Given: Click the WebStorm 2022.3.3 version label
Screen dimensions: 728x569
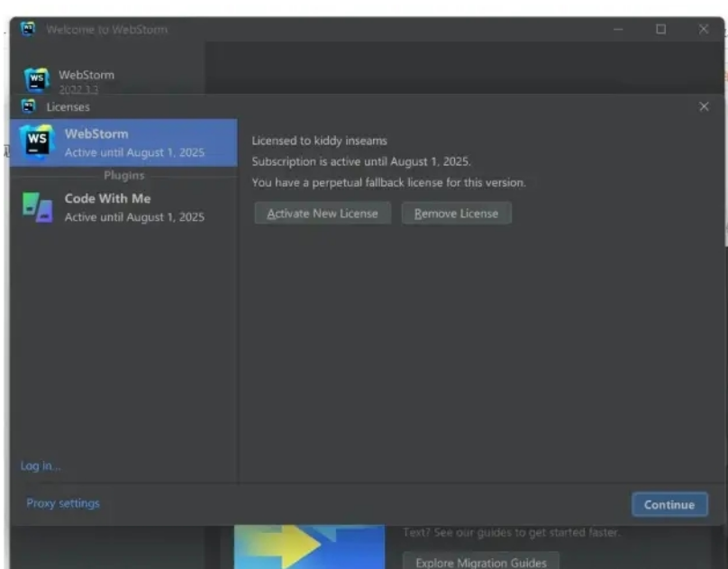Looking at the screenshot, I should pyautogui.click(x=78, y=89).
